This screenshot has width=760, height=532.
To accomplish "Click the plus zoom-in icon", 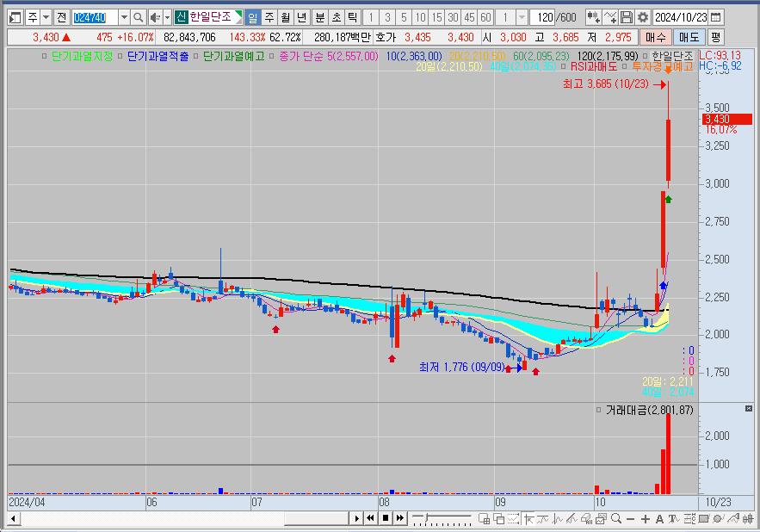I will click(646, 519).
